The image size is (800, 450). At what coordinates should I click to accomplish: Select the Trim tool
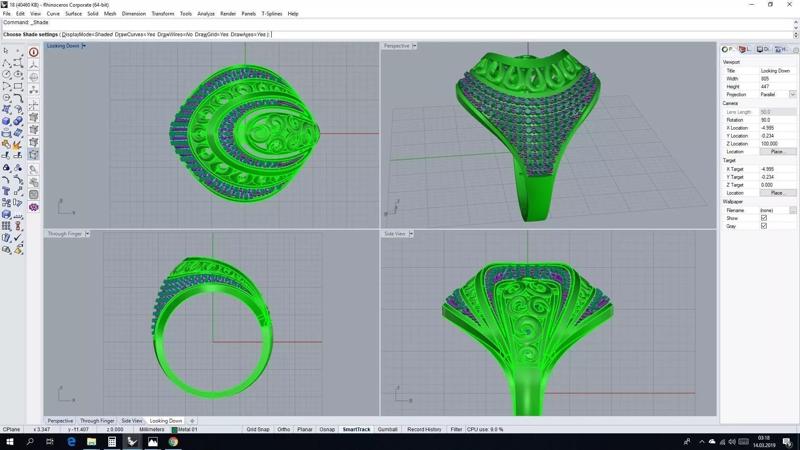6,155
